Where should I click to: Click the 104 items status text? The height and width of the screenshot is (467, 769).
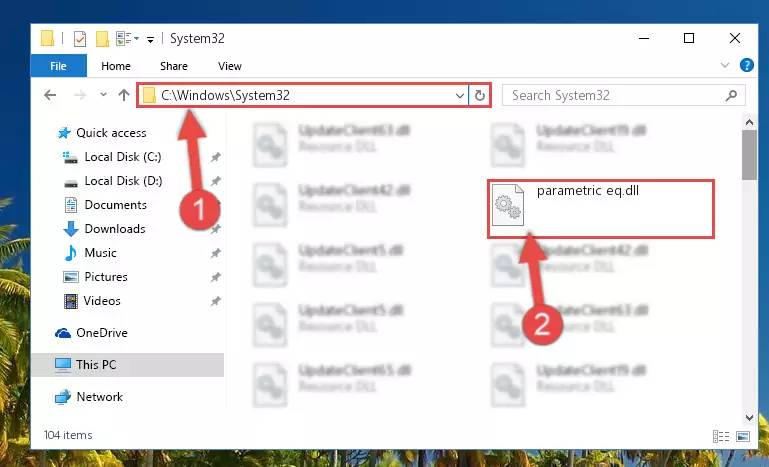[x=68, y=435]
